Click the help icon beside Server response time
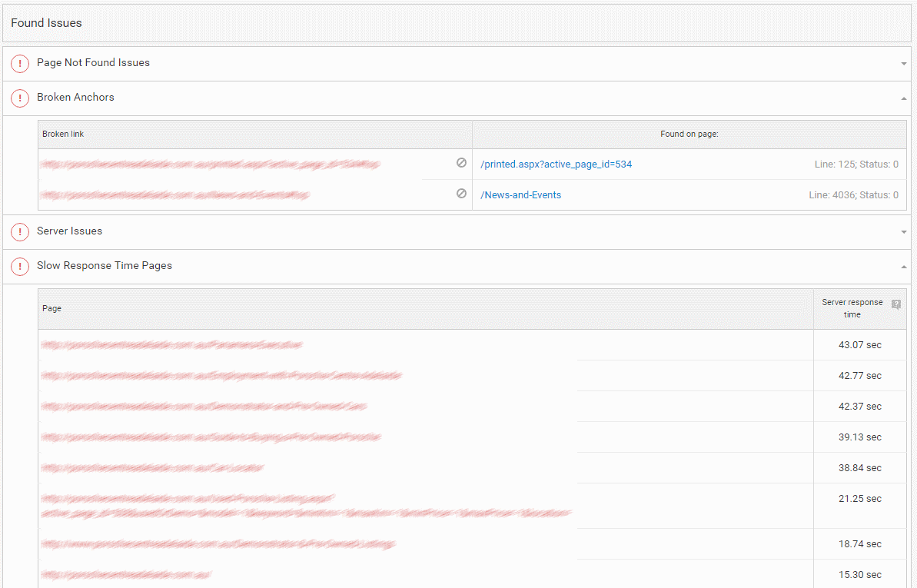 (895, 304)
